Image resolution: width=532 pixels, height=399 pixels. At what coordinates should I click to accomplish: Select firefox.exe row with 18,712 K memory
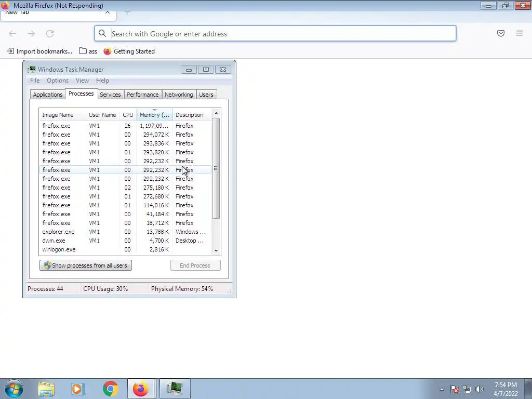(125, 222)
